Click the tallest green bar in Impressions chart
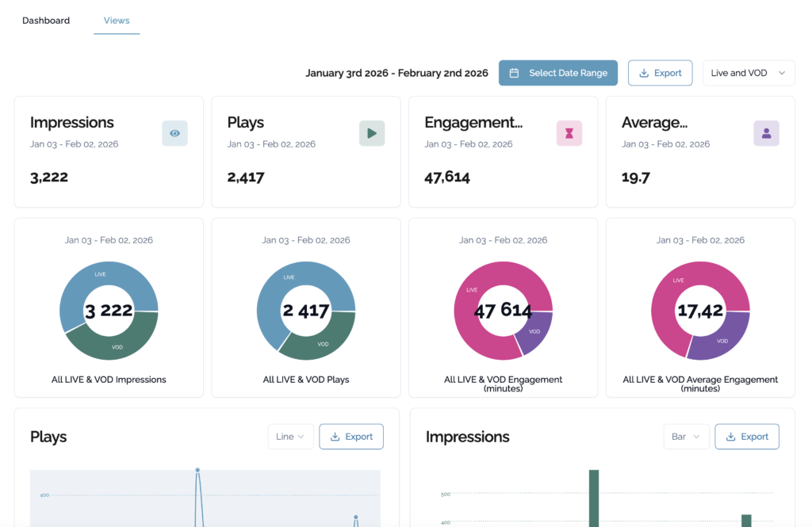Screen dimensions: 812x527 coord(593,498)
